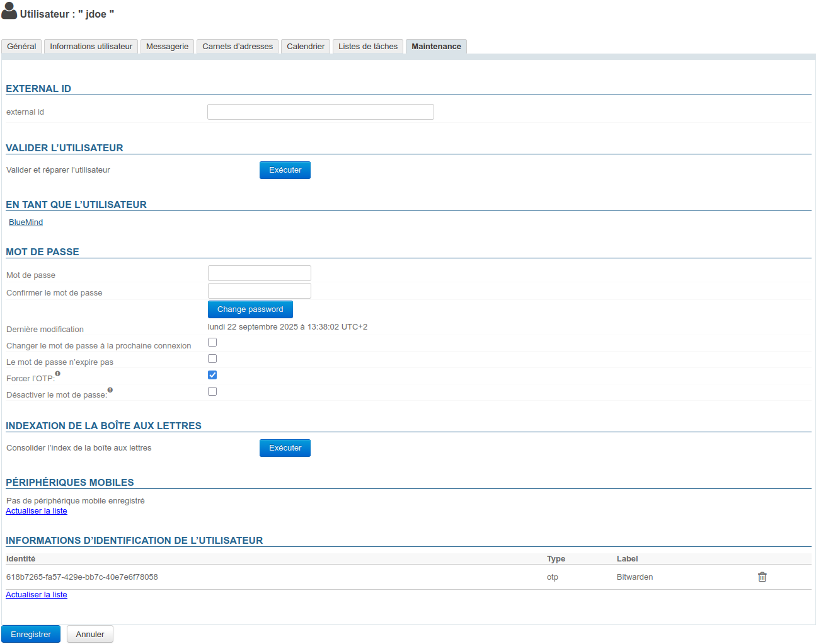Click the info icon next to Désactiver le mot de passe
Image resolution: width=816 pixels, height=644 pixels.
[x=110, y=390]
